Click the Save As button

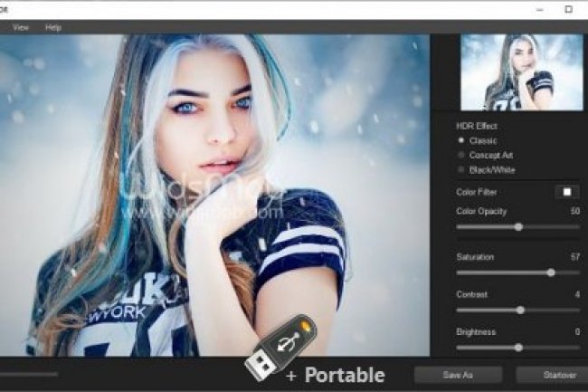(459, 375)
